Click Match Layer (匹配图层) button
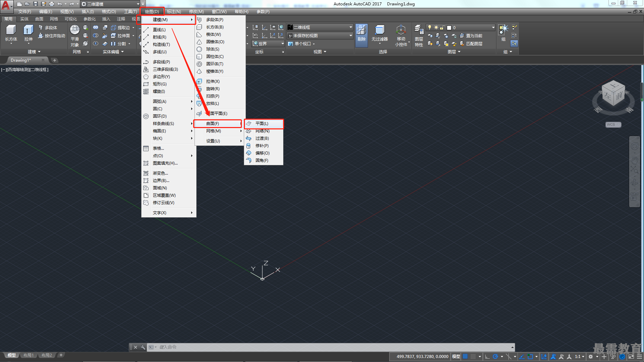Screen dimensions: 644x362 (x=471, y=44)
